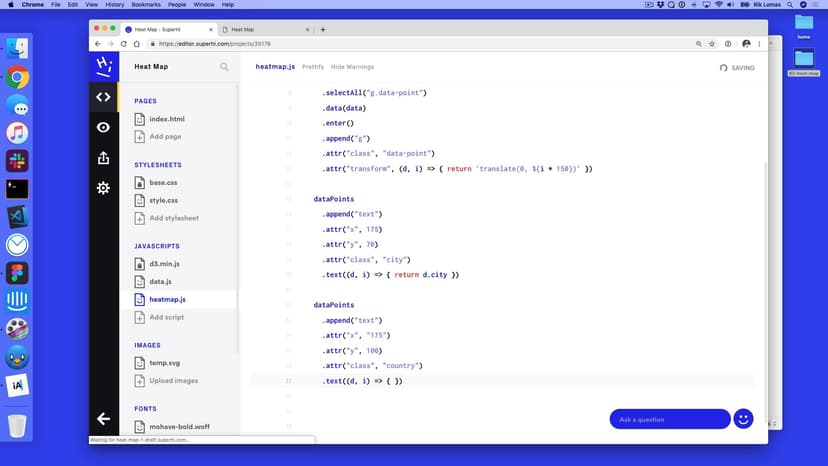Click the browser address bar

tap(400, 44)
